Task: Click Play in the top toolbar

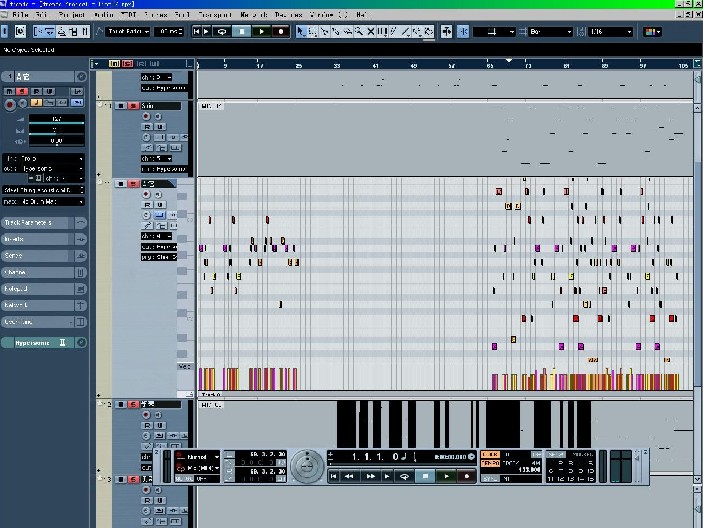Action: (x=262, y=32)
